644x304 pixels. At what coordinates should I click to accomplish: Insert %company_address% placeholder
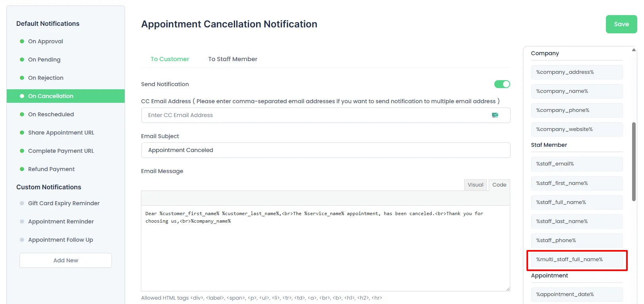(x=577, y=72)
